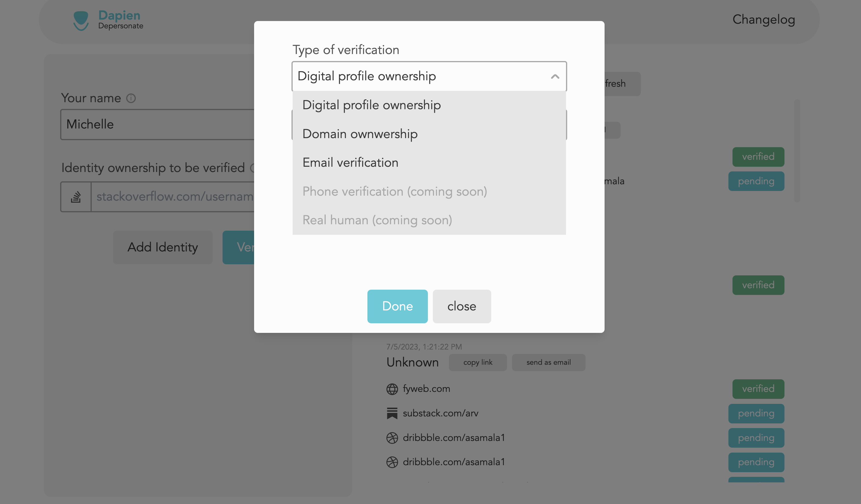Open the Digital profile ownership combo box

(x=429, y=76)
